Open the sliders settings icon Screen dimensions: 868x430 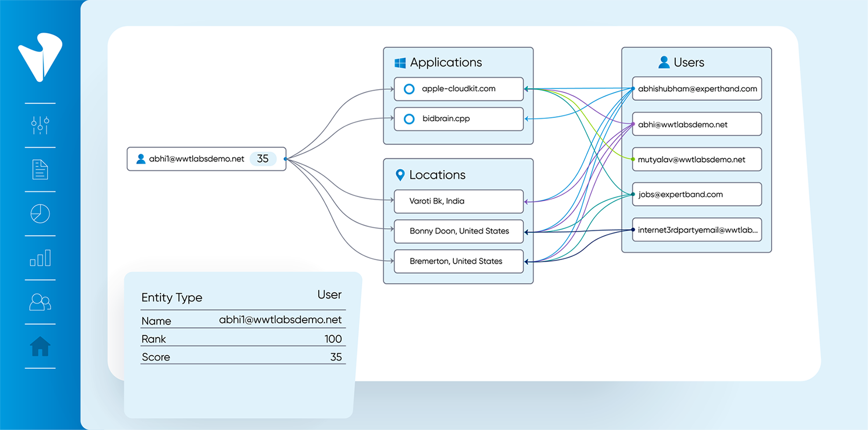click(40, 125)
